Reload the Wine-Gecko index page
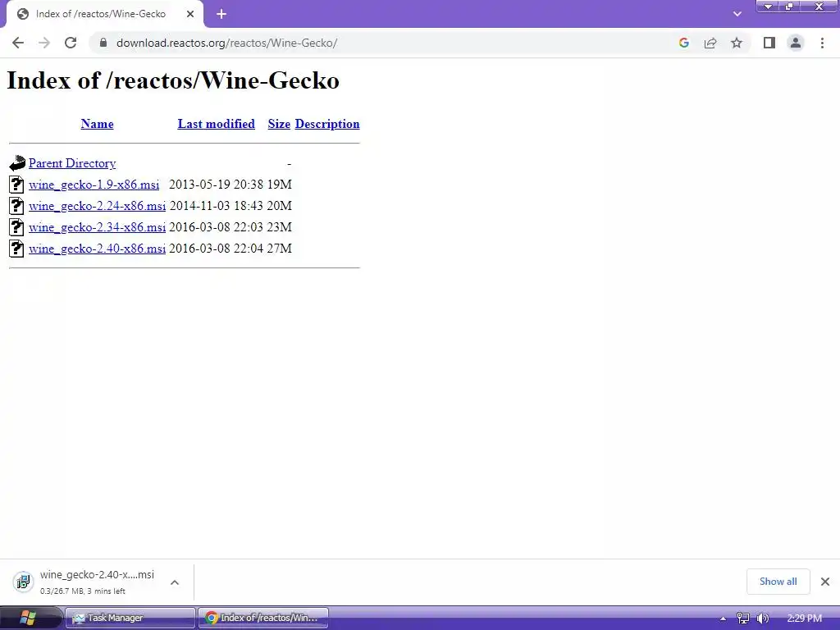Viewport: 840px width, 630px height. 71,43
